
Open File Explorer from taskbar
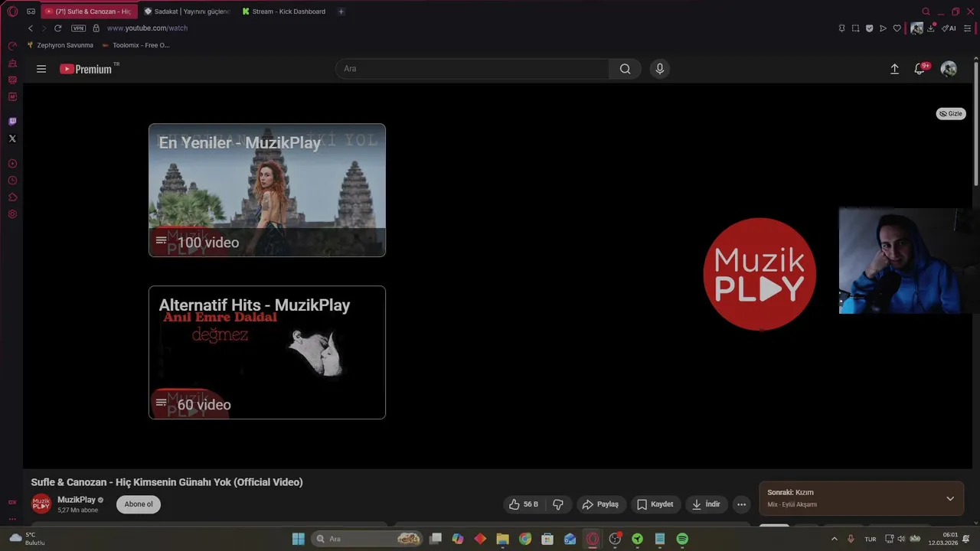point(502,539)
